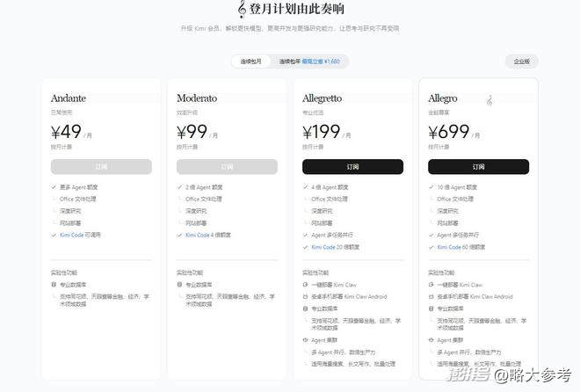The image size is (580, 392).
Task: Click the small treble clef in Allegro card
Action: pyautogui.click(x=489, y=100)
